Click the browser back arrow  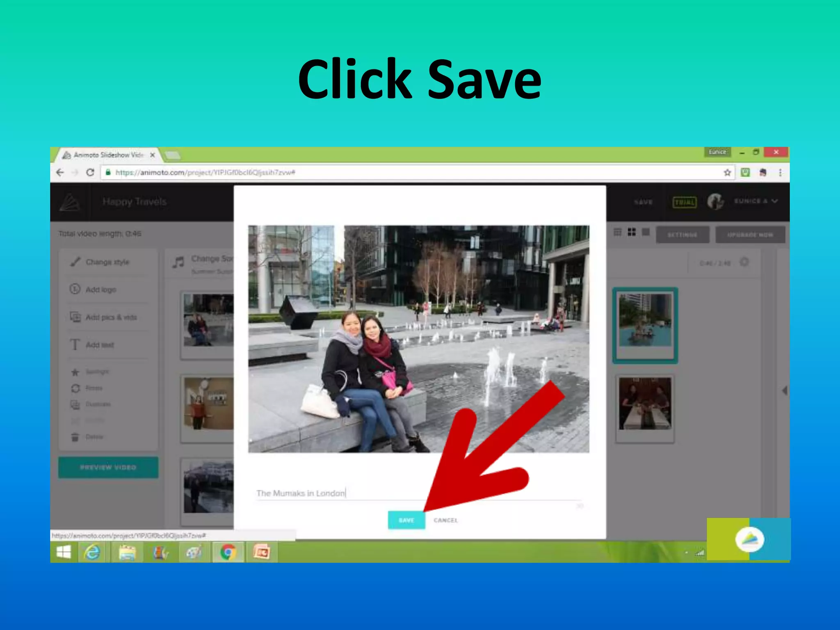[x=60, y=173]
